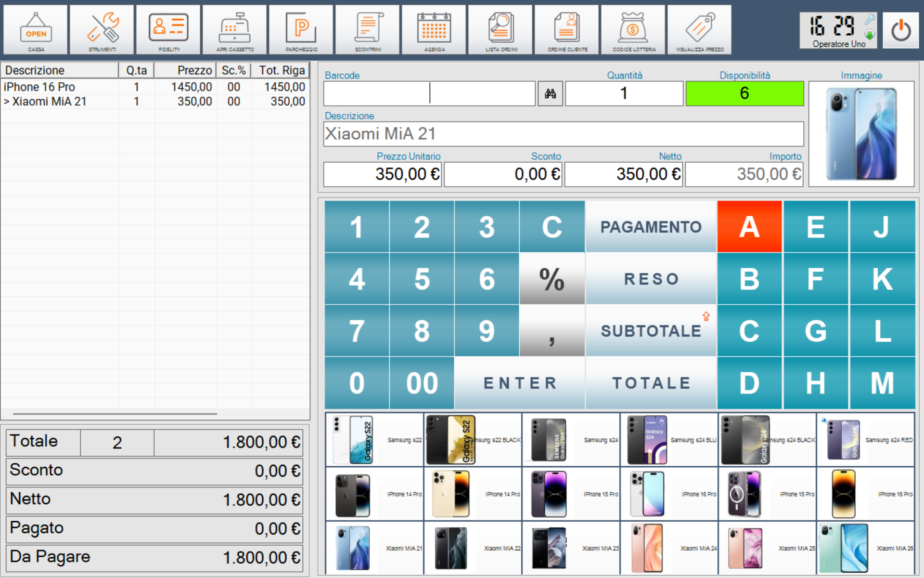Image resolution: width=924 pixels, height=578 pixels.
Task: Add Xiaomi MIA 21 product tile
Action: point(374,548)
